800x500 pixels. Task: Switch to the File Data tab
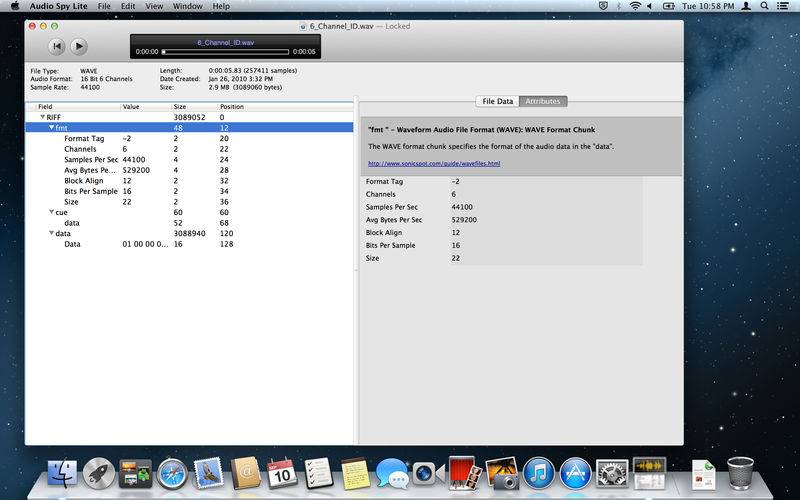[497, 101]
